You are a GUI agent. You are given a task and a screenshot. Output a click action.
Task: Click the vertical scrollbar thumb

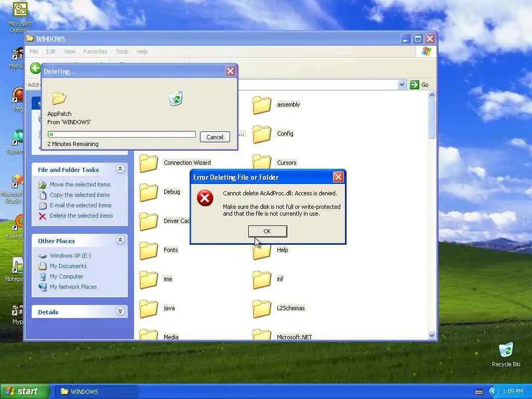(x=432, y=119)
